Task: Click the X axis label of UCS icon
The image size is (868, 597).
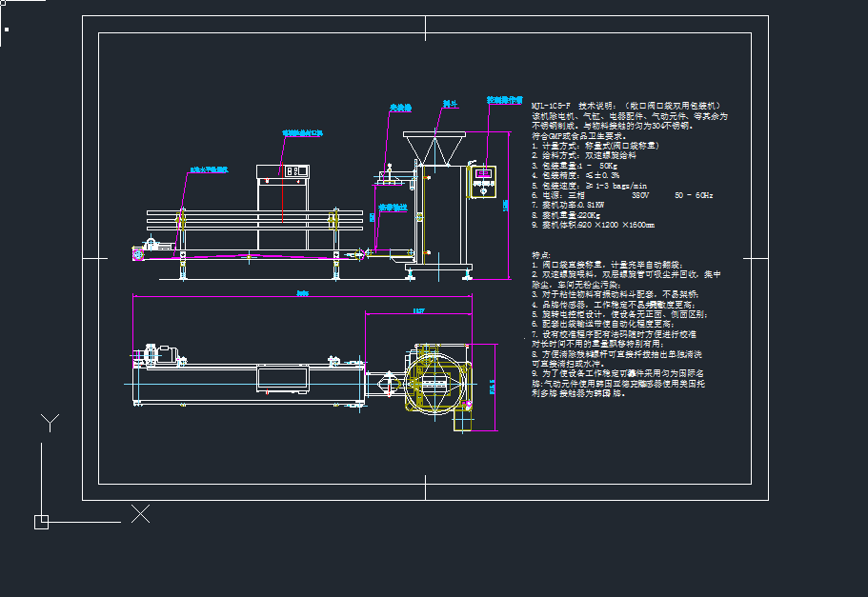Action: pyautogui.click(x=141, y=514)
